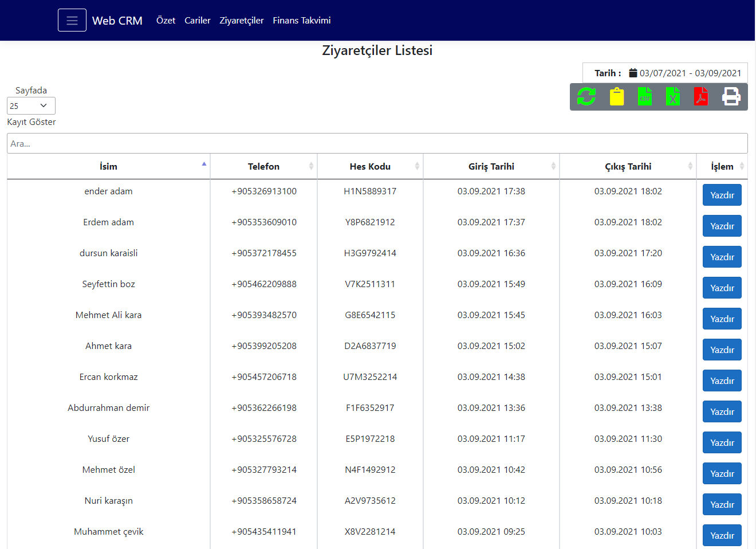Click calendar icon in date range
Image resolution: width=756 pixels, height=549 pixels.
(x=633, y=73)
